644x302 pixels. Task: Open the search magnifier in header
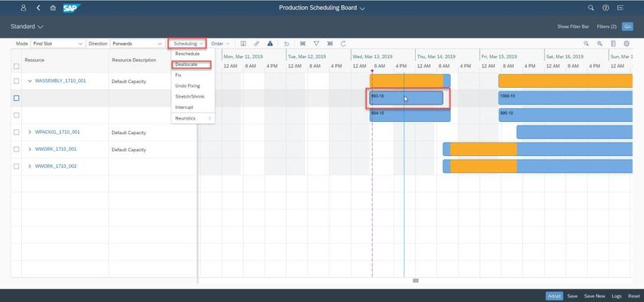(x=591, y=8)
